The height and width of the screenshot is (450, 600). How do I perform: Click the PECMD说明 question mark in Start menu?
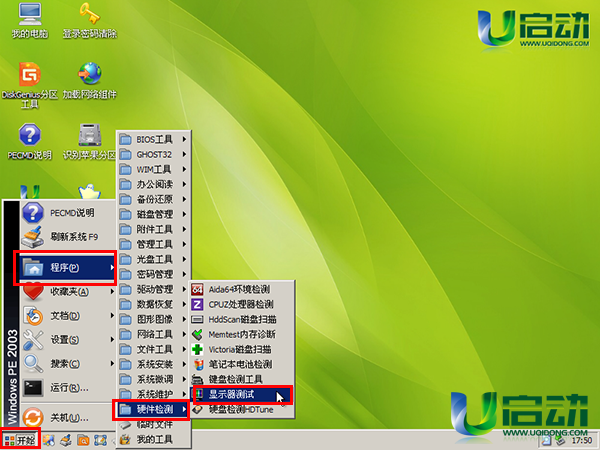click(x=33, y=213)
